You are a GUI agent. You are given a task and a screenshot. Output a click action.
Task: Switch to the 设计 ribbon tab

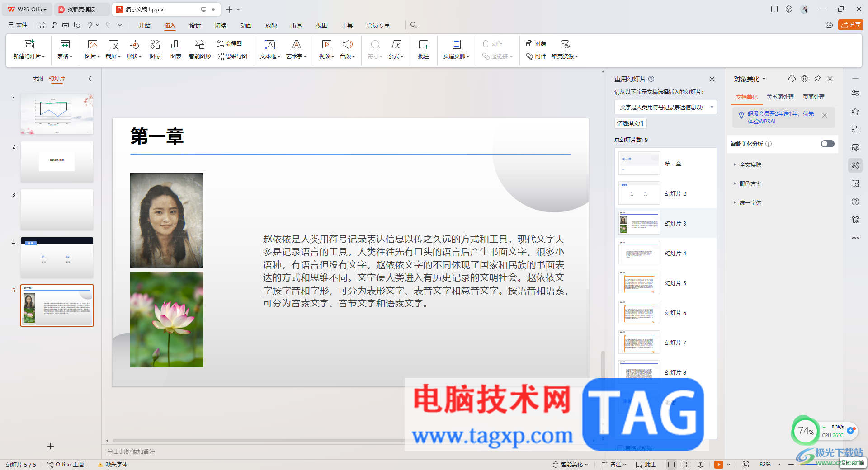(195, 25)
